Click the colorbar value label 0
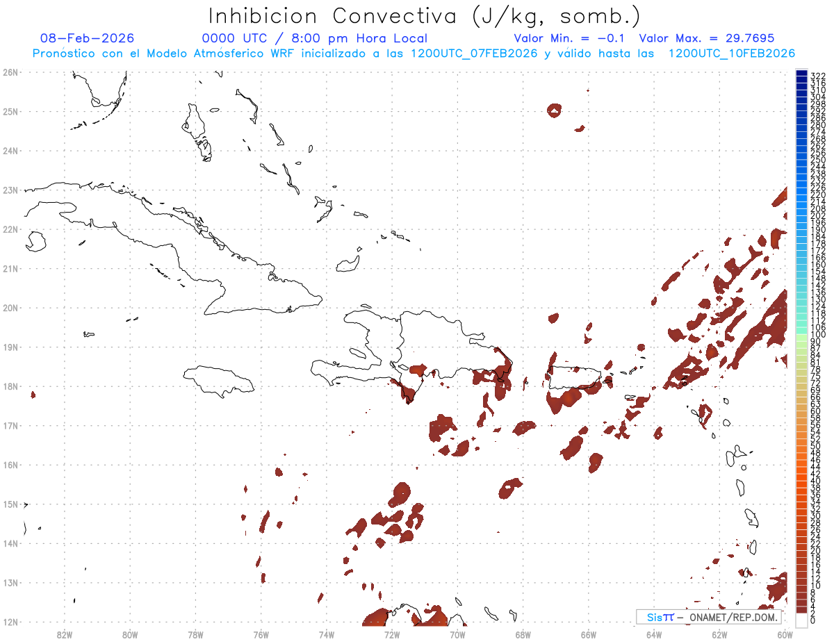The height and width of the screenshot is (644, 834). (813, 620)
